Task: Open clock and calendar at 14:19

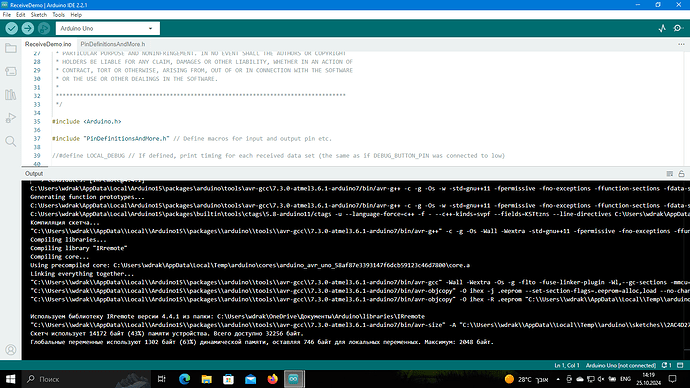Action: [648, 379]
